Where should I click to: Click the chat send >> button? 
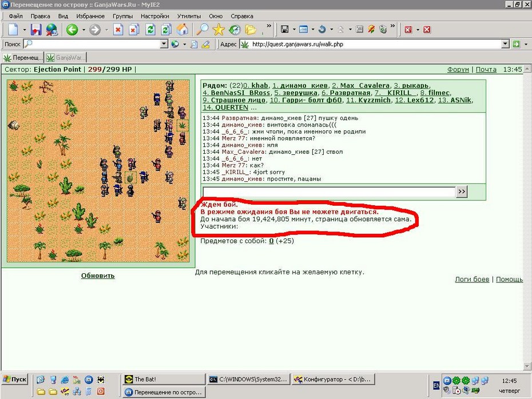(x=462, y=191)
